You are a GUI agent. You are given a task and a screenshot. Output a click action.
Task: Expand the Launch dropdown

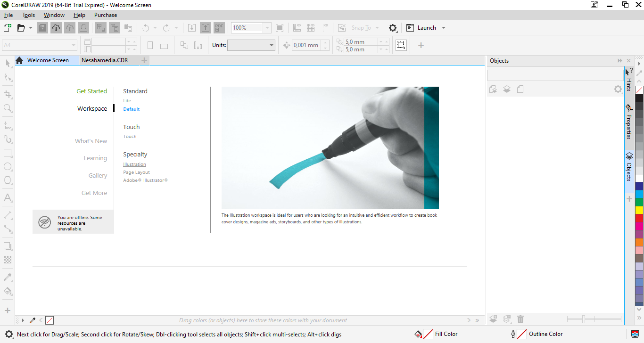point(443,28)
